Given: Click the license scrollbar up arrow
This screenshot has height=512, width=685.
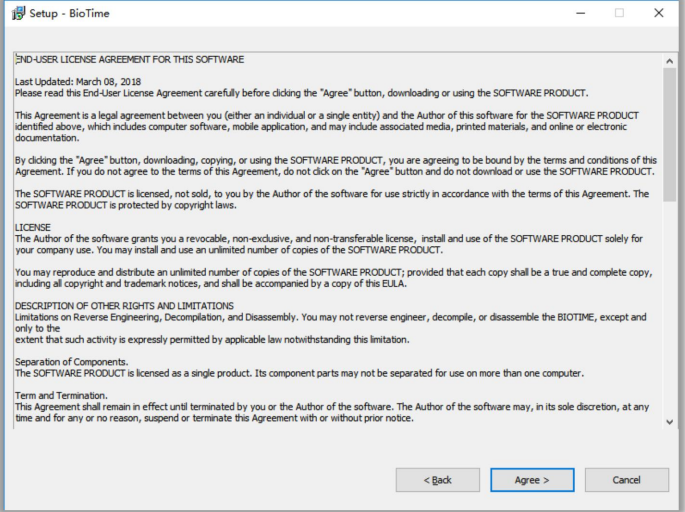Looking at the screenshot, I should (x=669, y=61).
